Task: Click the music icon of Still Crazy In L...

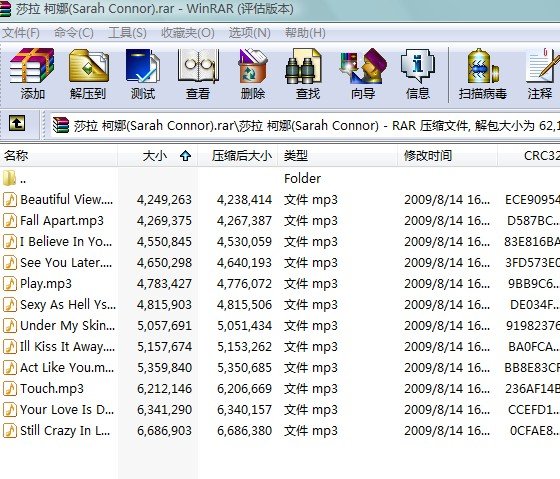Action: (10, 430)
